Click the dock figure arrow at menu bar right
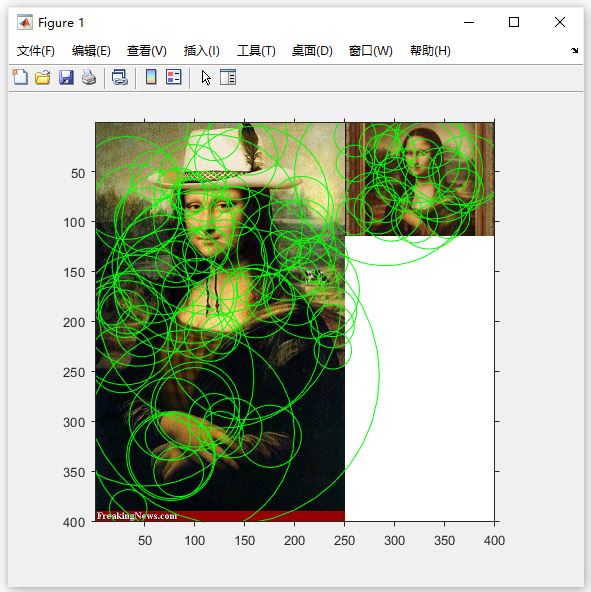This screenshot has width=591, height=592. tap(574, 50)
